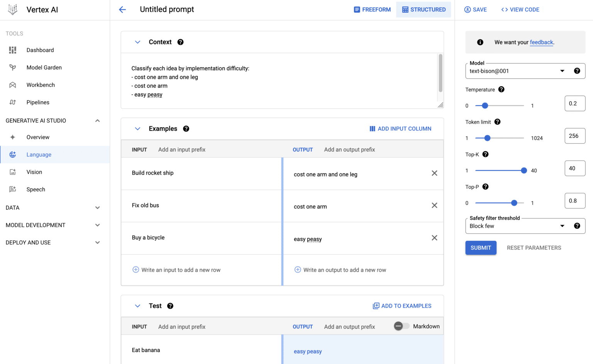
Task: Collapse the Examples section chevron
Action: pos(137,129)
